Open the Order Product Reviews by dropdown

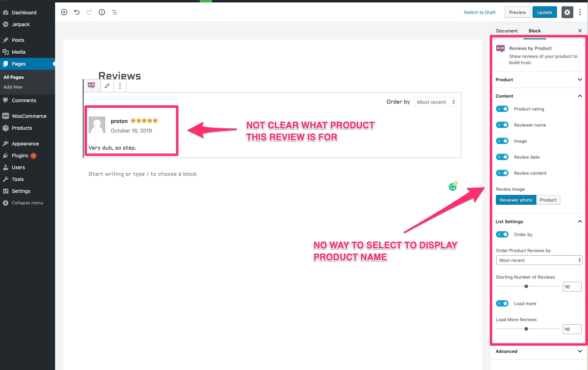pyautogui.click(x=538, y=260)
